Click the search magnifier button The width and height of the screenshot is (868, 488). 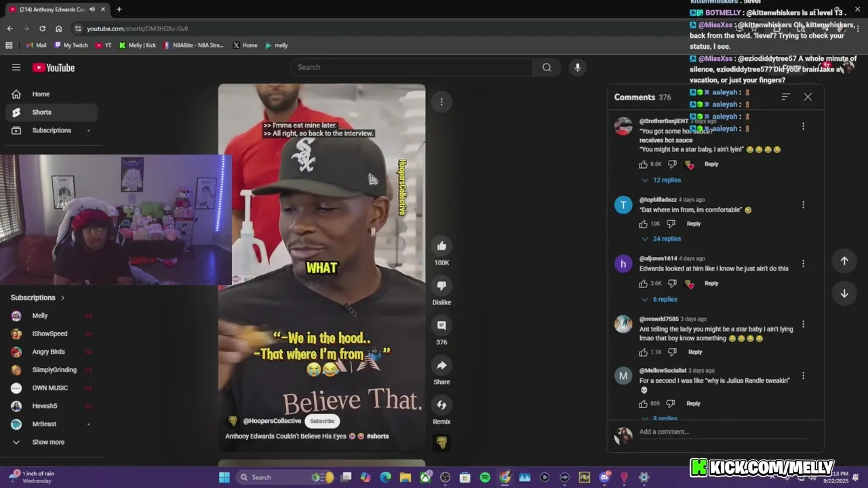point(547,67)
